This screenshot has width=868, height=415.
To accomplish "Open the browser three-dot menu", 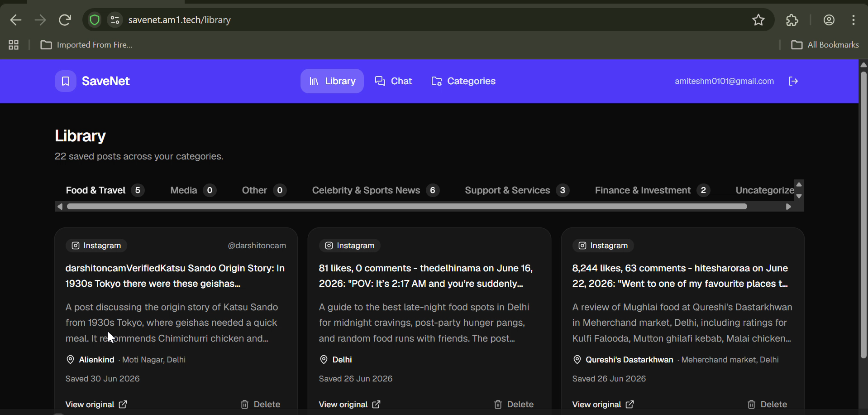I will point(854,20).
